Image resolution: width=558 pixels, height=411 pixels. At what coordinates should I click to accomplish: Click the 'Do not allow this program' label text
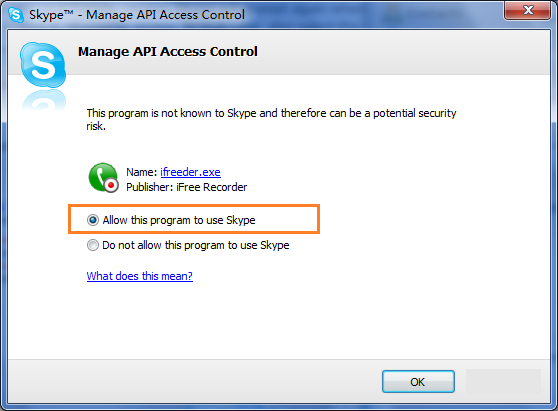pos(196,245)
